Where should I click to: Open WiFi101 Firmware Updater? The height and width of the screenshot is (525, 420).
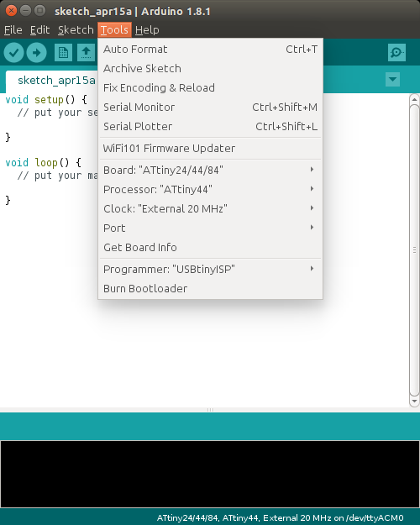tap(210, 149)
